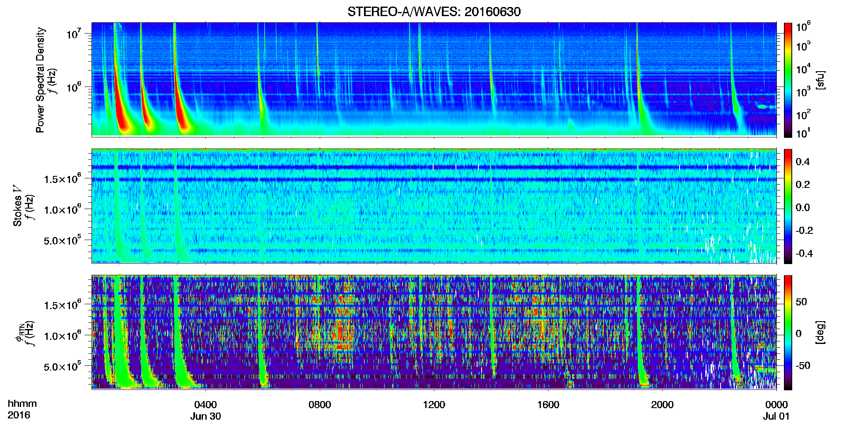Image resolution: width=868 pixels, height=447 pixels.
Task: Click the plot title "STEREO-A/WAVES: 20160630"
Action: pos(434,12)
